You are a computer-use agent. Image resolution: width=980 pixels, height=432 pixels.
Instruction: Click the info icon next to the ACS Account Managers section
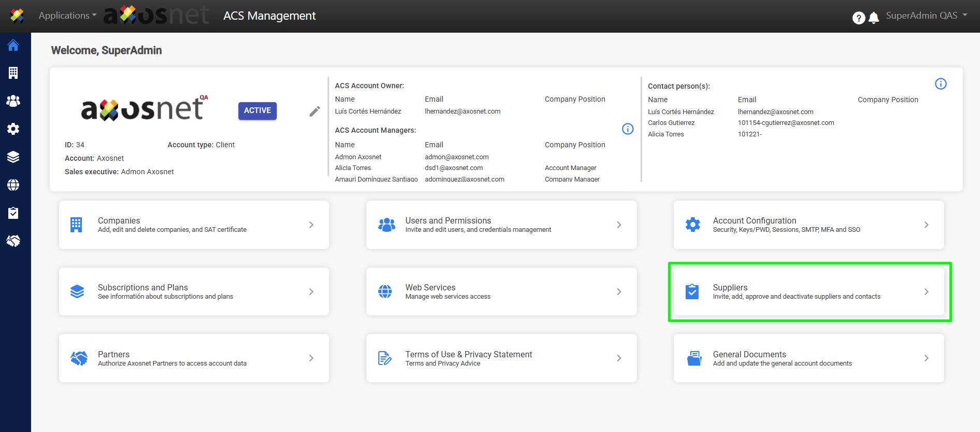(628, 129)
